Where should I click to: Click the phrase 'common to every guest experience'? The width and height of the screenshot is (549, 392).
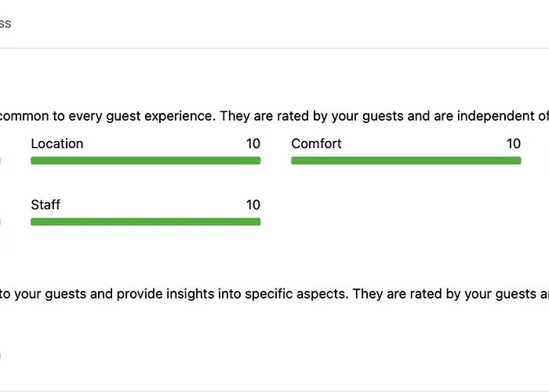point(107,116)
